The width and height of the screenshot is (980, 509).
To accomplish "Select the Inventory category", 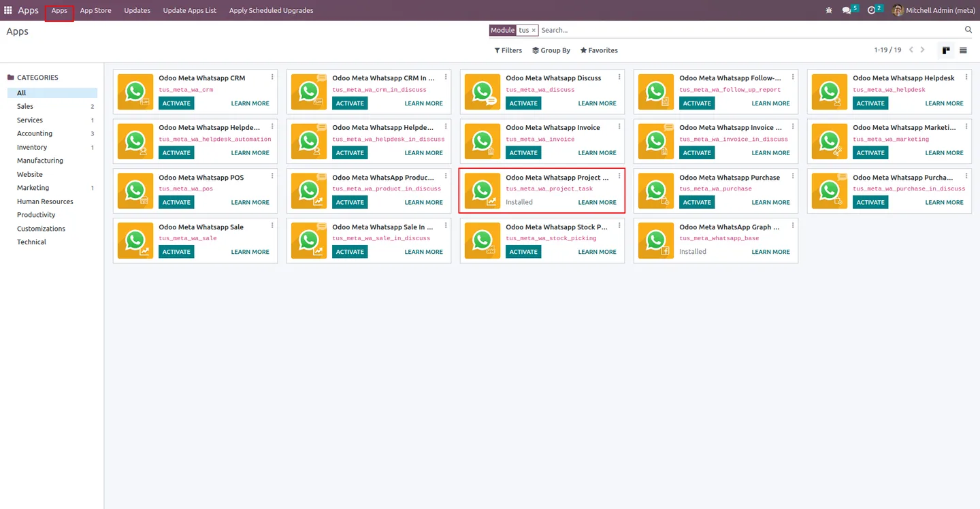I will click(52, 147).
